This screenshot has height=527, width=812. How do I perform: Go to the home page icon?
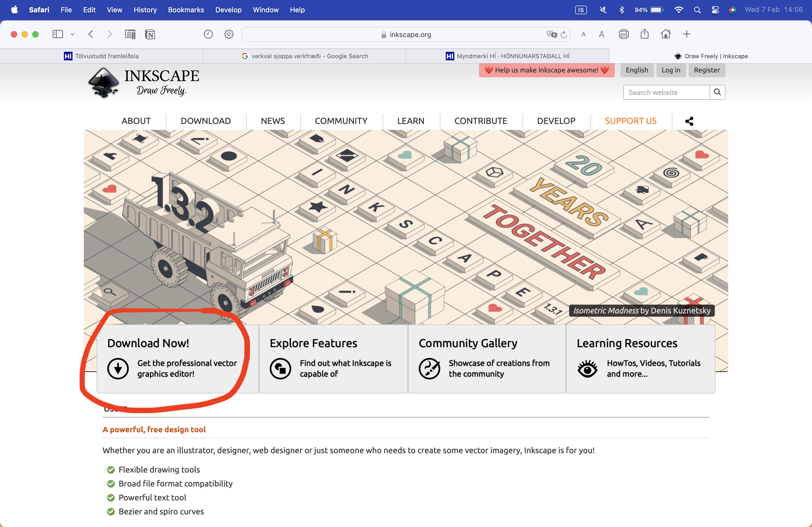666,34
